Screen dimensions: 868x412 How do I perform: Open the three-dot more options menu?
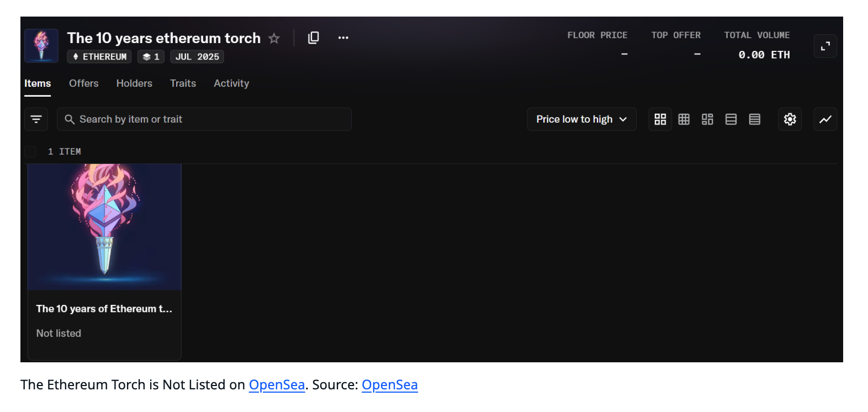[343, 38]
